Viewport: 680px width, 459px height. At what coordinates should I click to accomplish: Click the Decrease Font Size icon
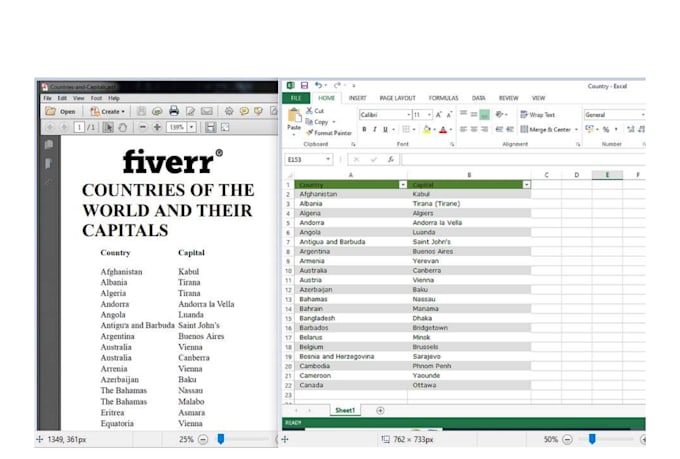[x=449, y=115]
